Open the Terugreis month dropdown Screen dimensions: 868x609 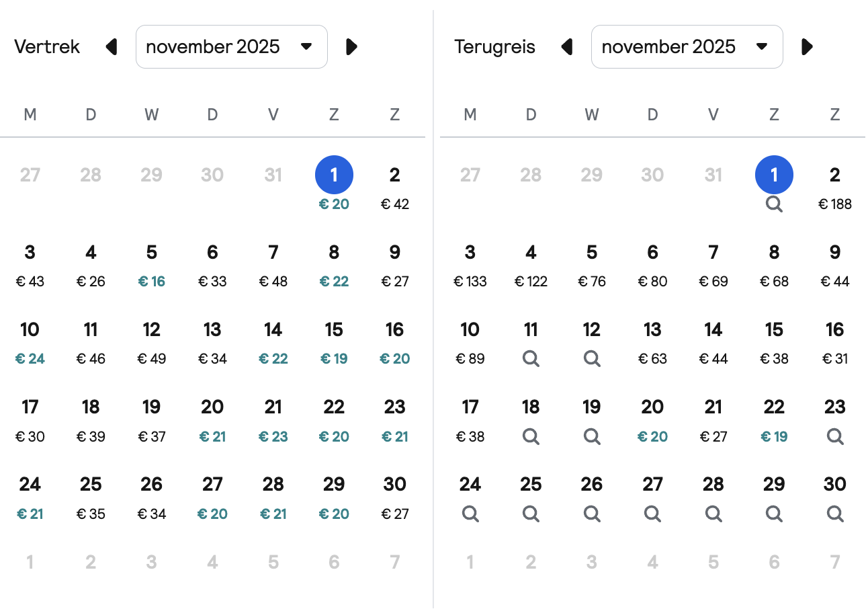(x=687, y=47)
